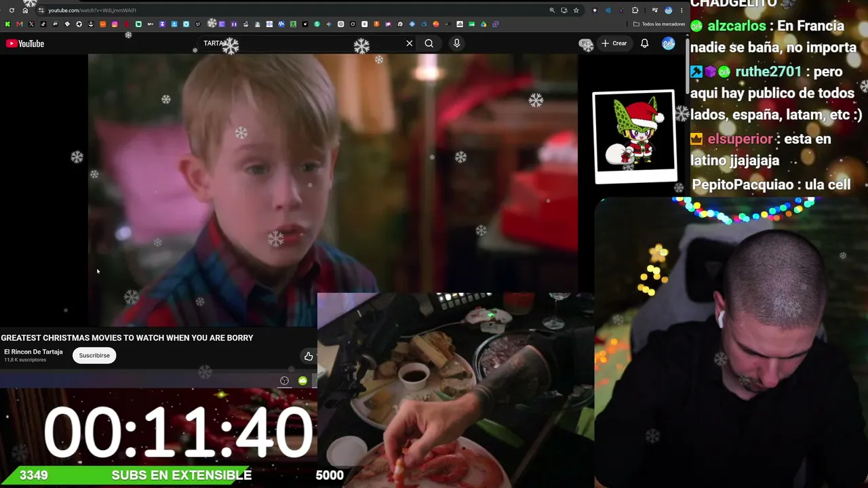Go to the browser home page
Screen dimensions: 868x488
(25, 10)
